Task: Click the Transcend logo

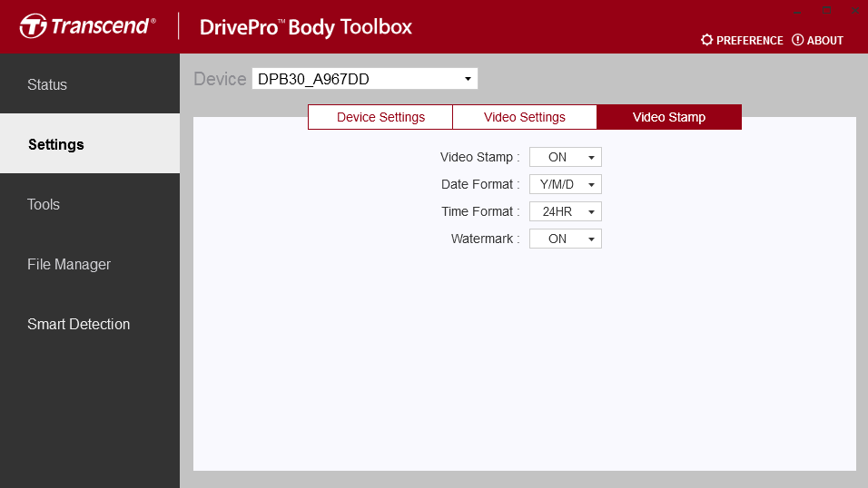Action: tap(87, 26)
